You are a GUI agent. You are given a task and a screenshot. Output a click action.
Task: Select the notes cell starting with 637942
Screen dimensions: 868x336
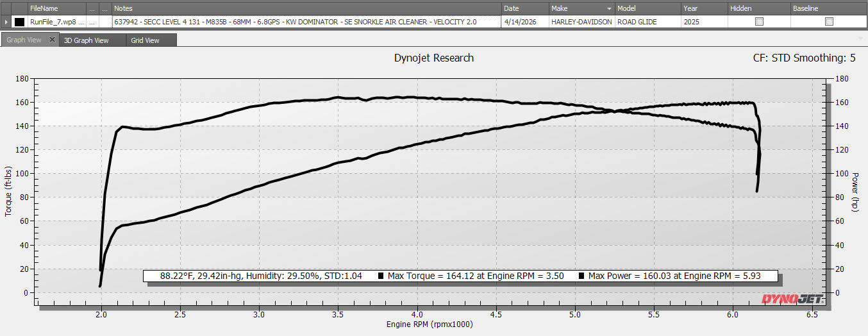[307, 22]
